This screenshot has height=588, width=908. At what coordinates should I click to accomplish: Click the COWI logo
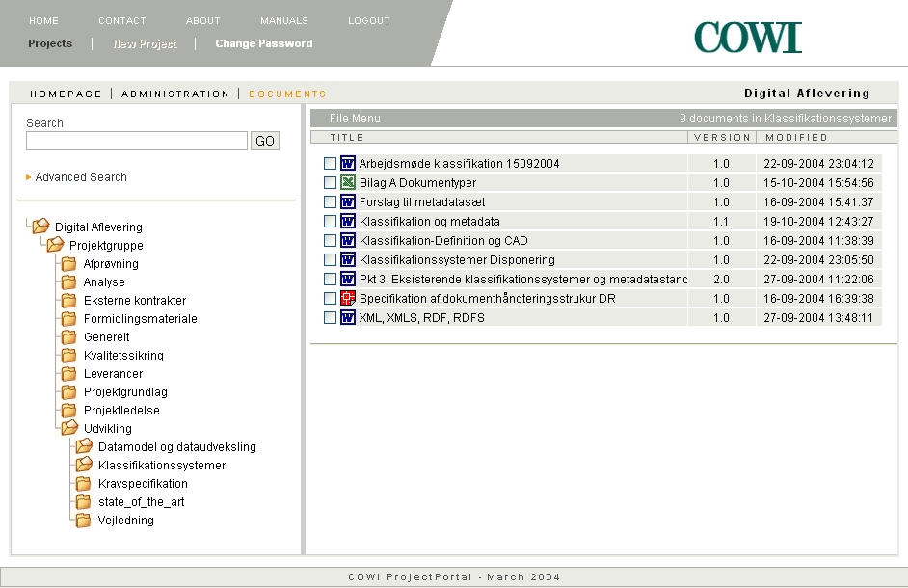(x=748, y=38)
